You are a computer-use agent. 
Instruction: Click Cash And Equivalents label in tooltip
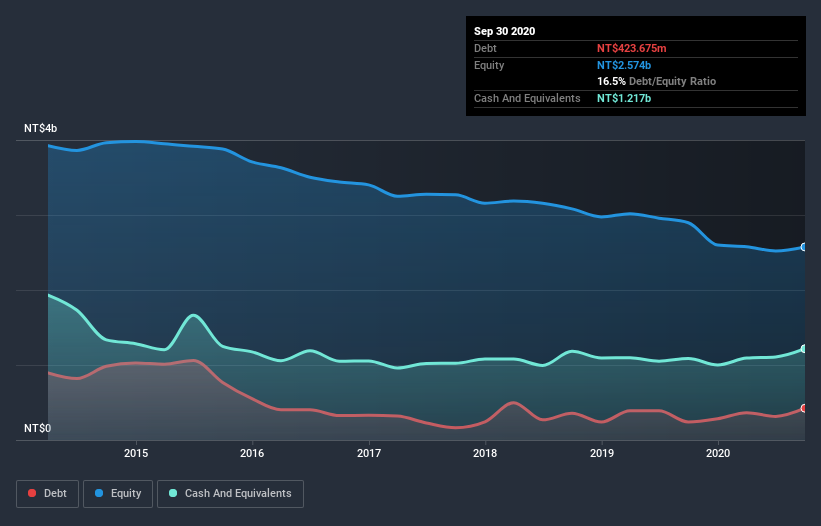[x=527, y=98]
